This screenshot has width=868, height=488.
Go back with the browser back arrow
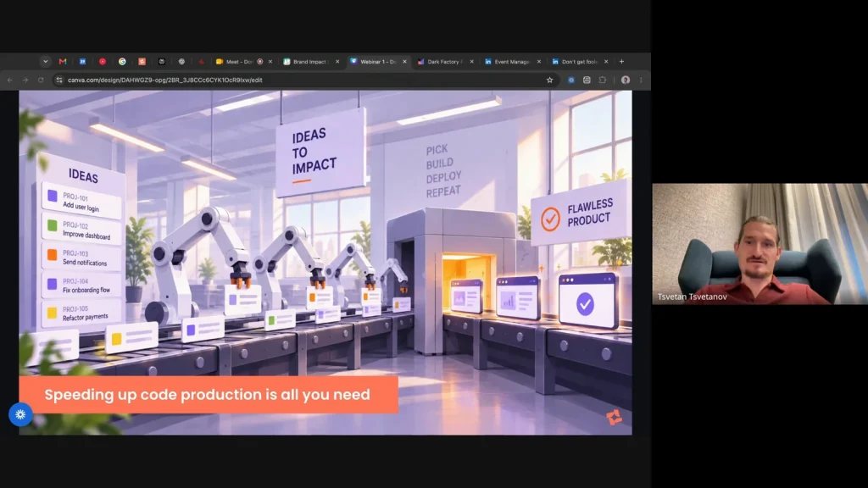10,80
